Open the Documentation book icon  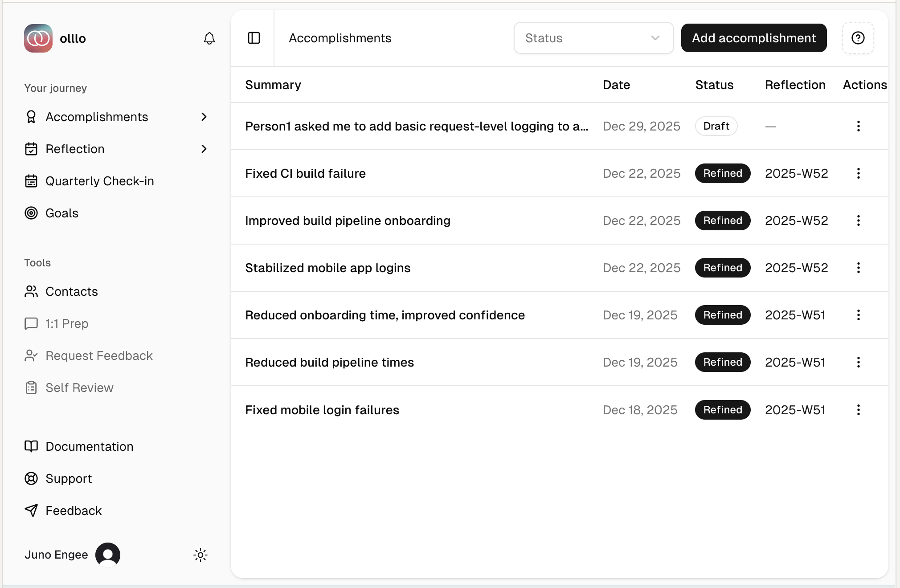tap(31, 446)
